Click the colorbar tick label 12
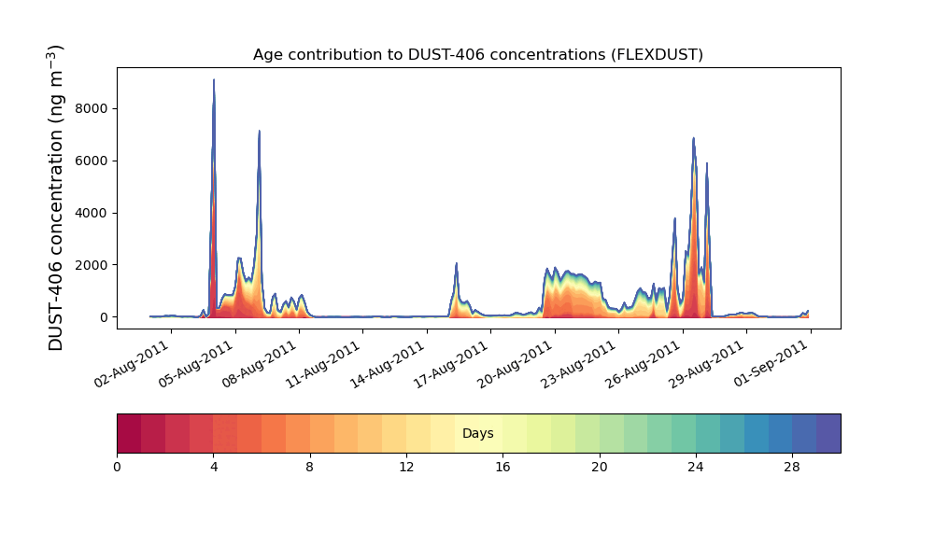Viewport: 934px width, 560px height. tap(406, 468)
